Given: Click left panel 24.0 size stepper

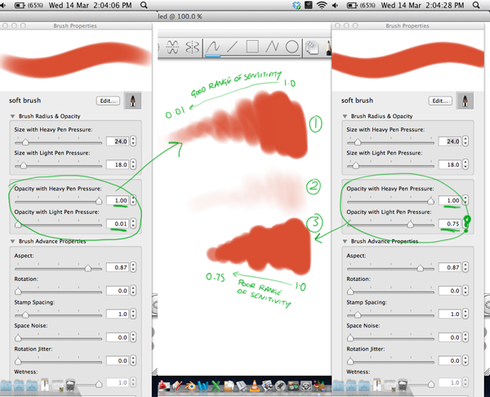Looking at the screenshot, I should [133, 141].
